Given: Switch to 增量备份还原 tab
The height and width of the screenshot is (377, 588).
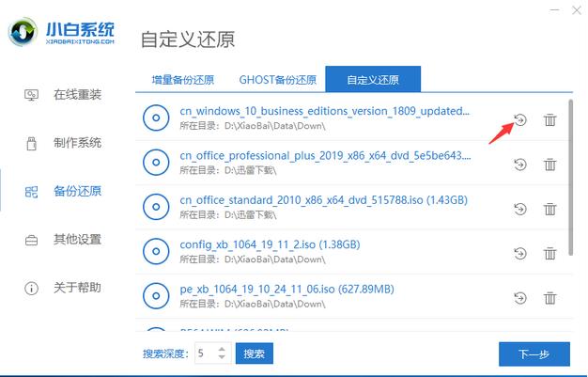Looking at the screenshot, I should 183,80.
